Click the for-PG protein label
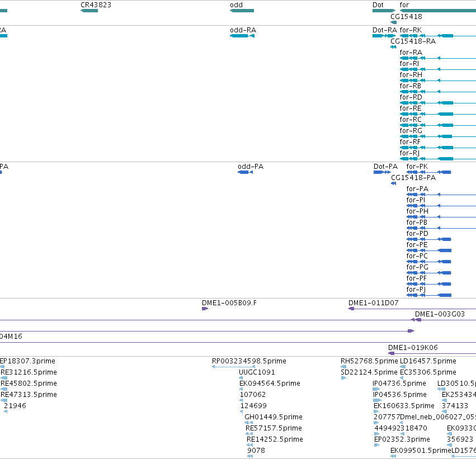Image resolution: width=476 pixels, height=459 pixels. click(417, 267)
